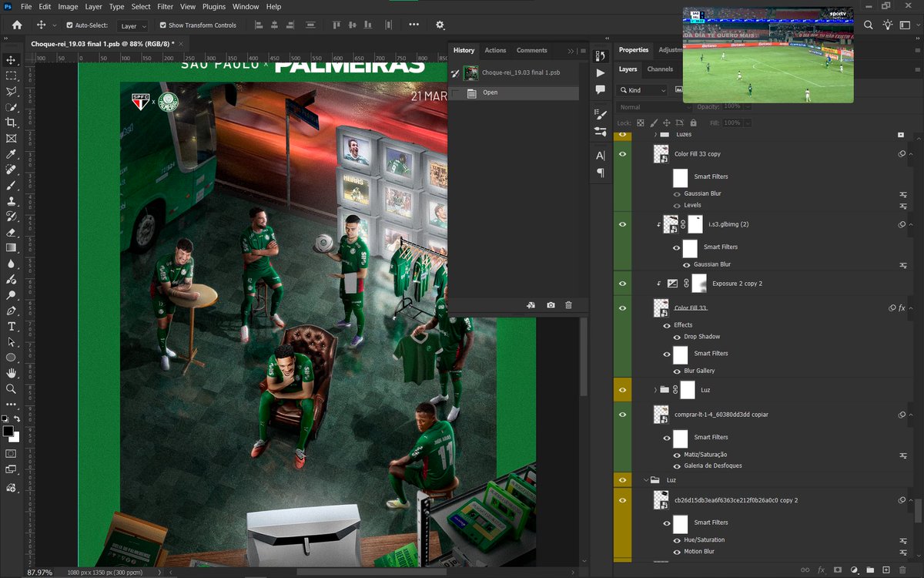This screenshot has width=924, height=578.
Task: Open the Fill percentage dropdown arrow
Action: click(x=748, y=123)
